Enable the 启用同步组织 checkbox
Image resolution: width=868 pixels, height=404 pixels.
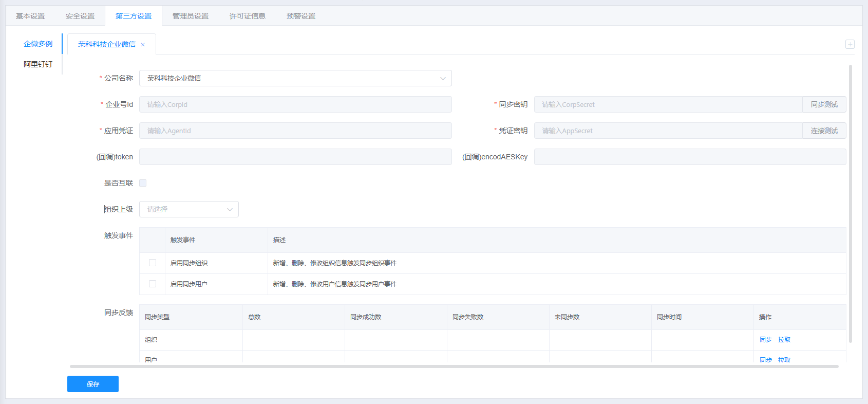click(x=153, y=263)
